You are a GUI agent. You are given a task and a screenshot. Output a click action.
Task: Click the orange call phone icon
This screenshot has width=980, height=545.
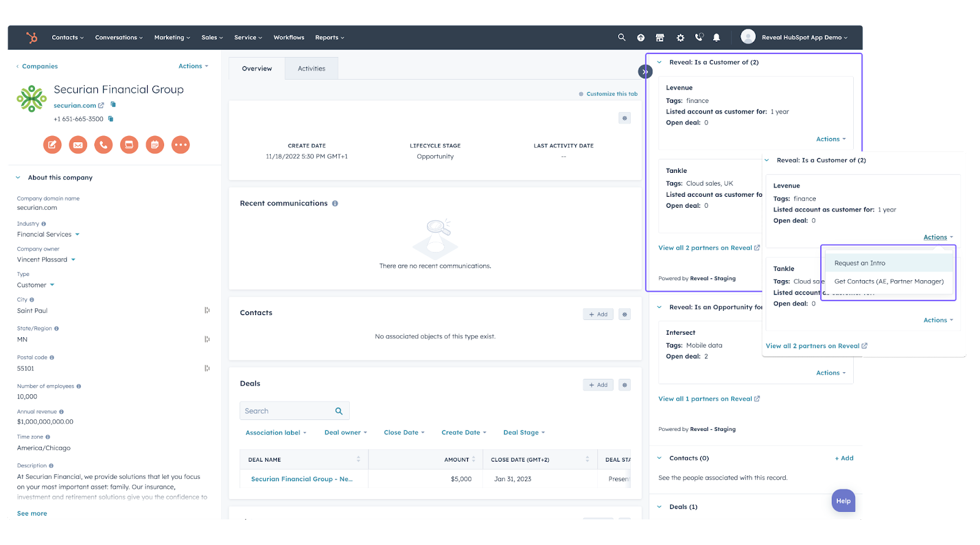(x=104, y=145)
